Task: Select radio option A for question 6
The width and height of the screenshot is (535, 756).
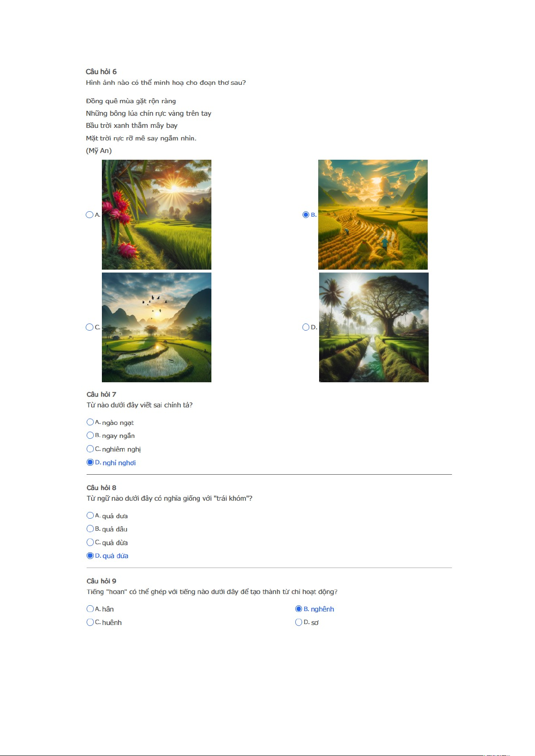Action: coord(89,215)
